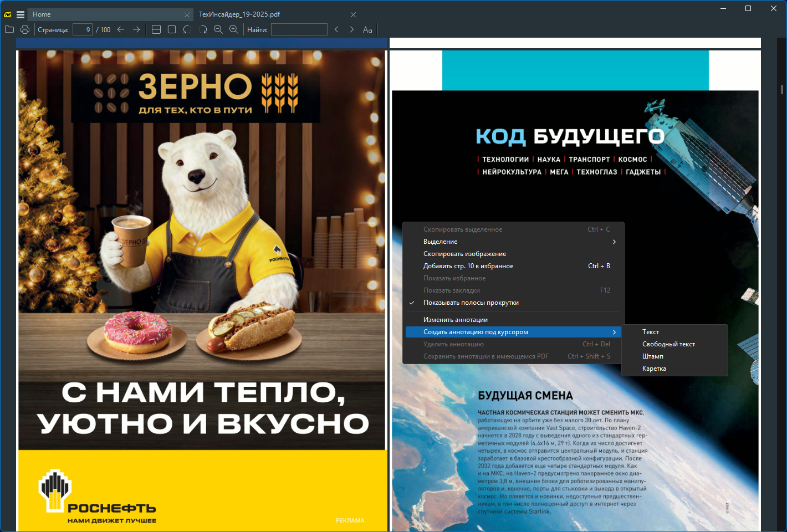Select 'Скопировать изображение' in the context menu
This screenshot has width=787, height=532.
click(464, 254)
